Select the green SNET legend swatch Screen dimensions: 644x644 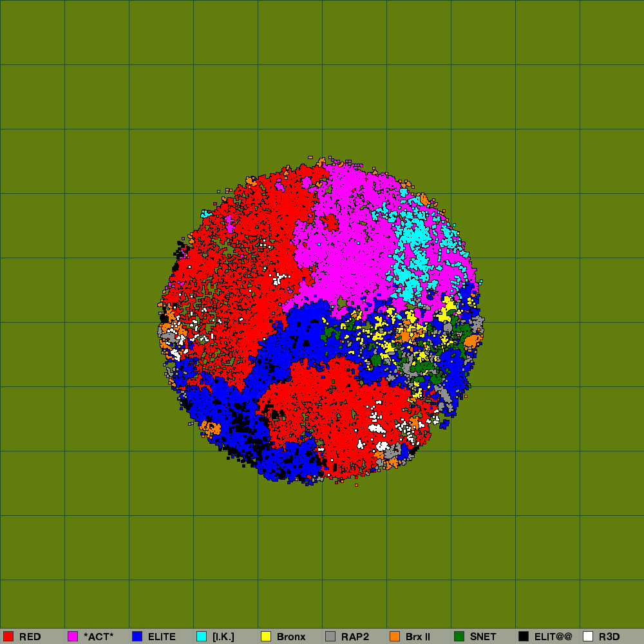(x=459, y=636)
